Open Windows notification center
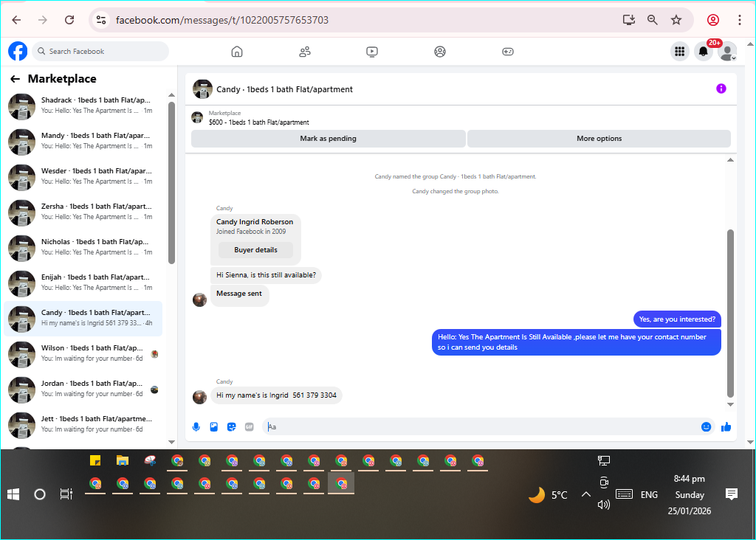756x540 pixels. point(732,494)
